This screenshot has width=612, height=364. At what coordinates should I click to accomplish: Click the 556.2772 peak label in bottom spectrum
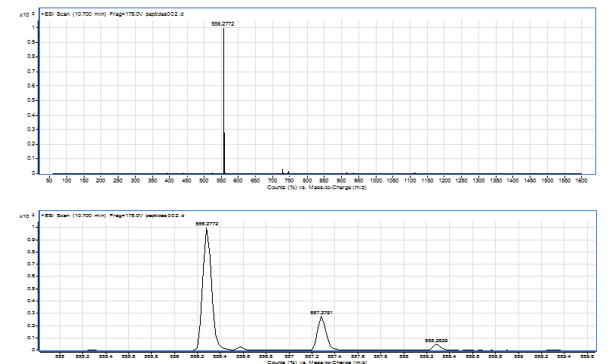206,224
